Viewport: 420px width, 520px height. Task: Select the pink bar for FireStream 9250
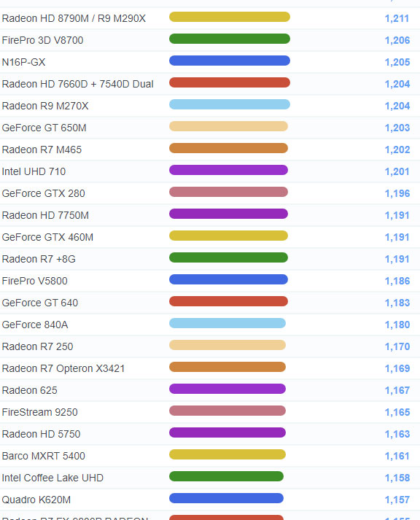point(227,411)
